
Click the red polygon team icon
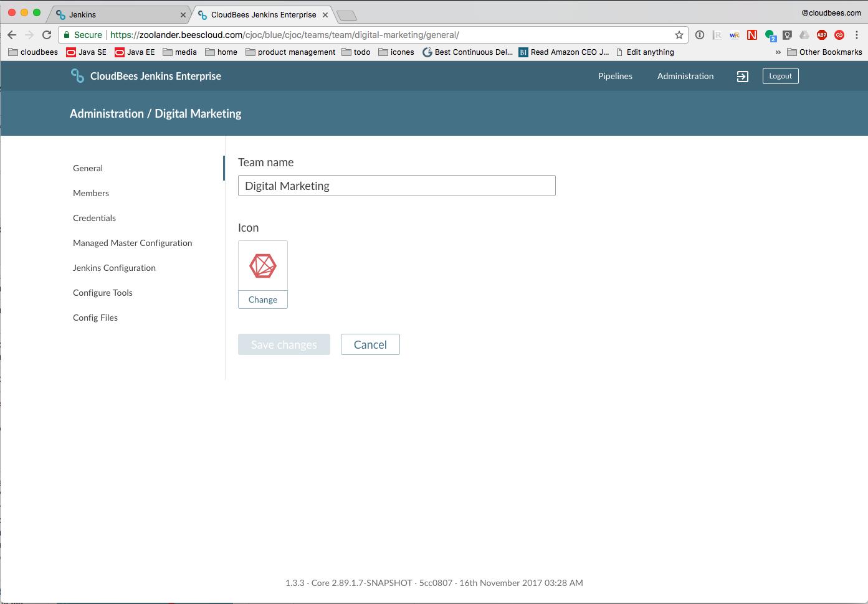[x=263, y=266]
